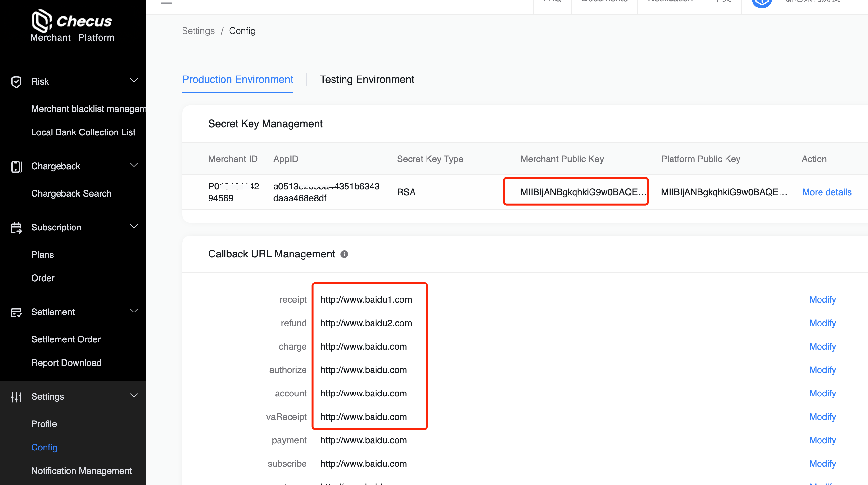Open Settlement Order page

[x=66, y=339]
